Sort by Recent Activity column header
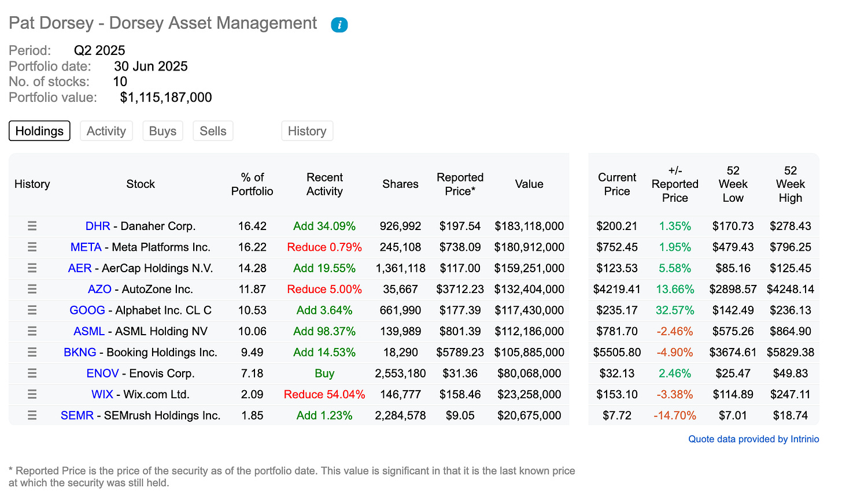Viewport: 842px width, 504px height. point(324,184)
